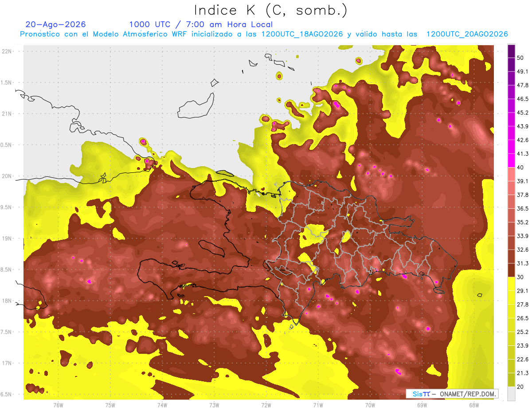Click the "73W" longitude label
This screenshot has height=411, width=532.
click(214, 405)
